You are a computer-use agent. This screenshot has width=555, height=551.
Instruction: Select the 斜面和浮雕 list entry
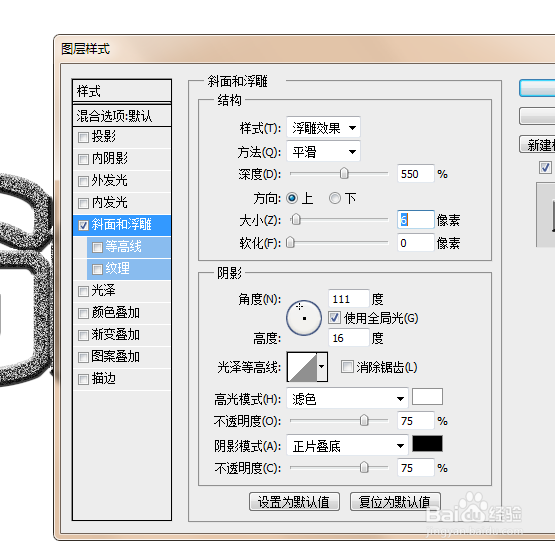coord(122,225)
